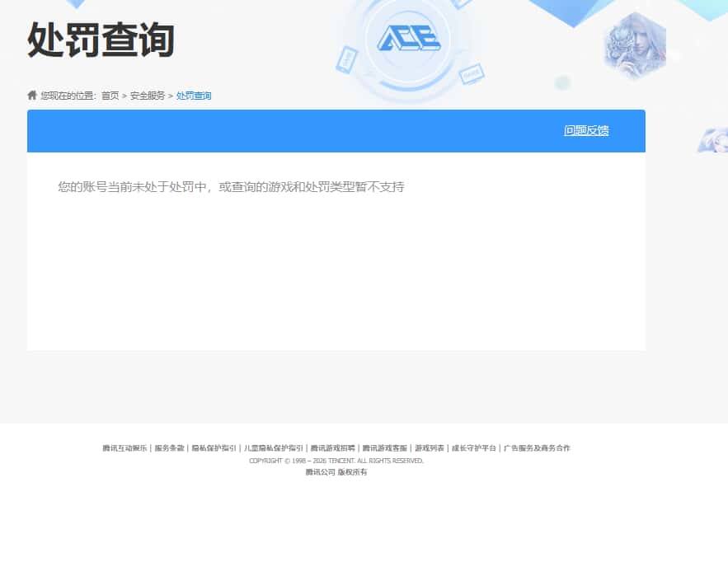
Task: Open the 广告服务及商务合作 link
Action: pos(538,447)
